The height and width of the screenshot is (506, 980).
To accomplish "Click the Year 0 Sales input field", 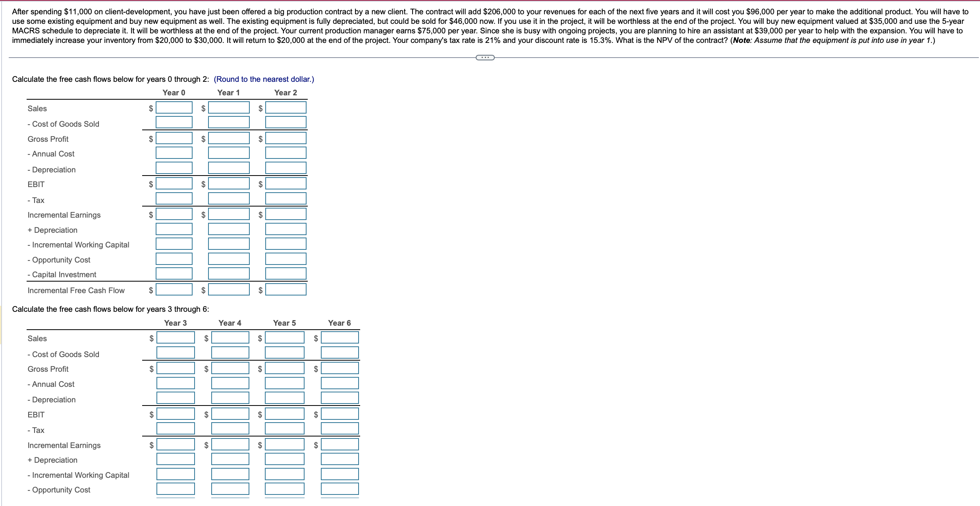I will coord(174,108).
